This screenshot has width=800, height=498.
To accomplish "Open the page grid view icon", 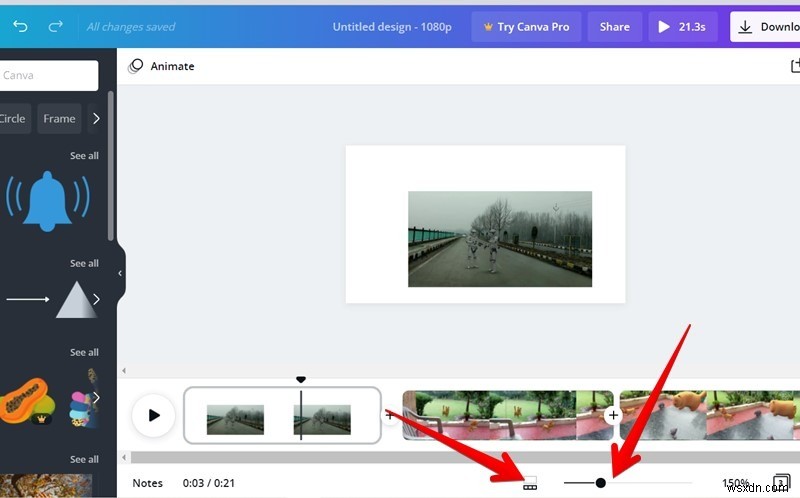I will 781,482.
